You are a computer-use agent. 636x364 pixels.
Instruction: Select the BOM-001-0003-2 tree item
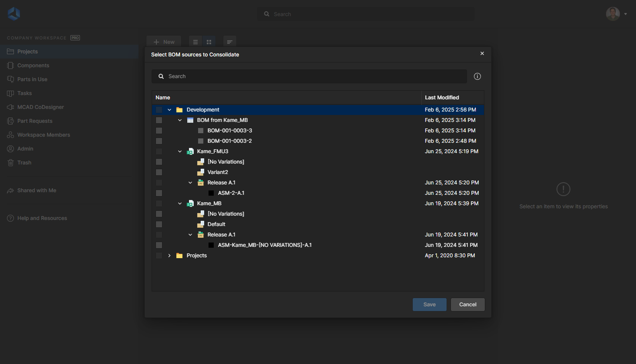pyautogui.click(x=229, y=141)
